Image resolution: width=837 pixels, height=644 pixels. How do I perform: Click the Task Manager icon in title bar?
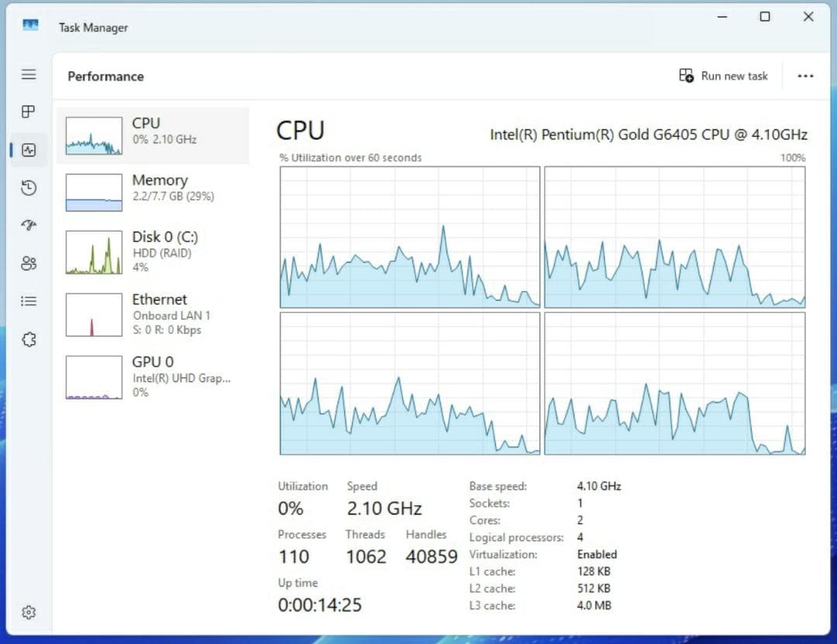pos(29,26)
